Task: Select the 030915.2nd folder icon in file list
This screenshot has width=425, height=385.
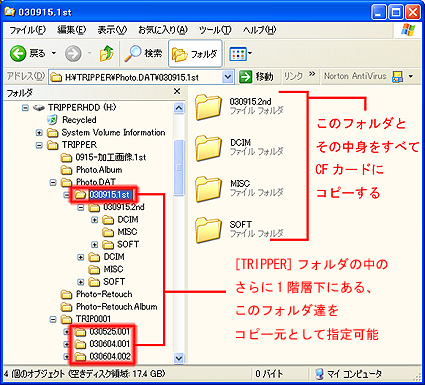Action: click(208, 106)
